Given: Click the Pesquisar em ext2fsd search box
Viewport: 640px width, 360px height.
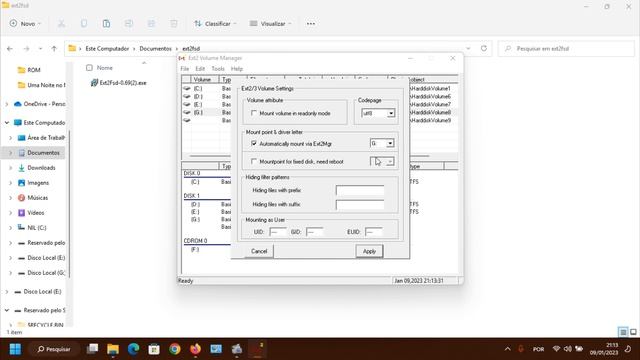Looking at the screenshot, I should (567, 49).
